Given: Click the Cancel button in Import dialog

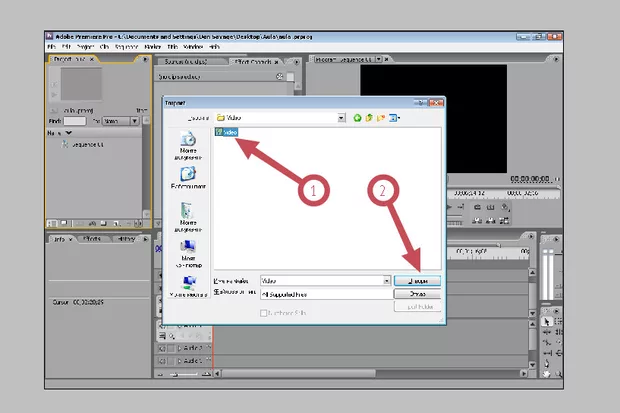Looking at the screenshot, I should 417,296.
